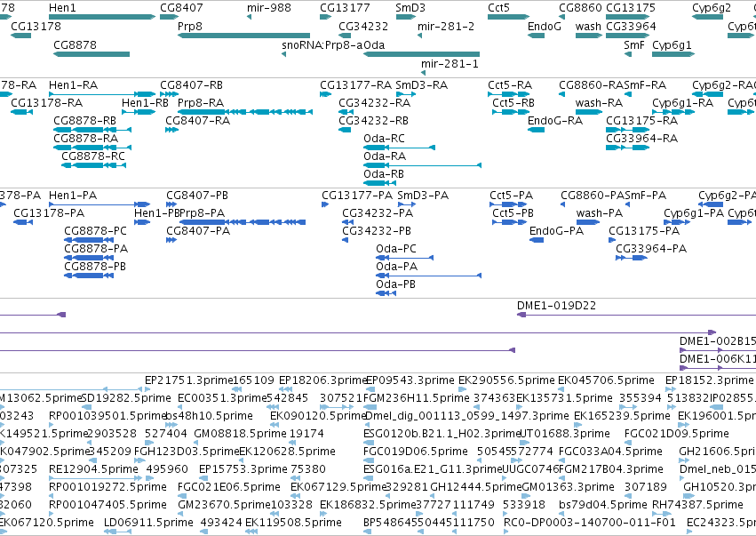The height and width of the screenshot is (536, 756).
Task: Click the FGC033A04.5prime EST label
Action: [x=610, y=451]
